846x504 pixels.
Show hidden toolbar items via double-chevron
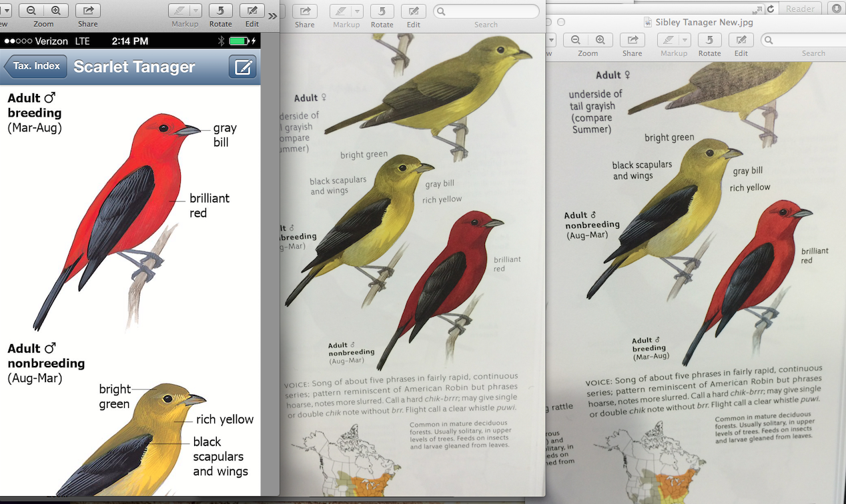pos(272,16)
